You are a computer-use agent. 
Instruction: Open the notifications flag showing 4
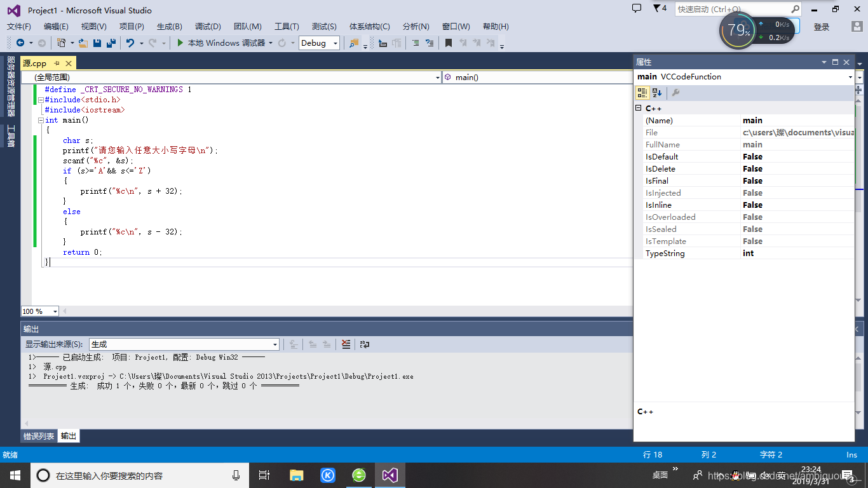point(660,8)
